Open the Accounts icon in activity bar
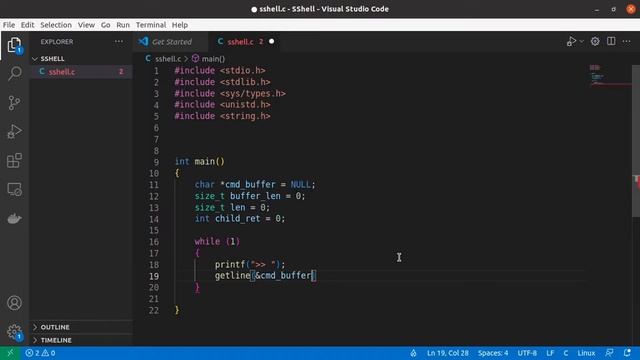This screenshot has height=360, width=640. pyautogui.click(x=14, y=303)
